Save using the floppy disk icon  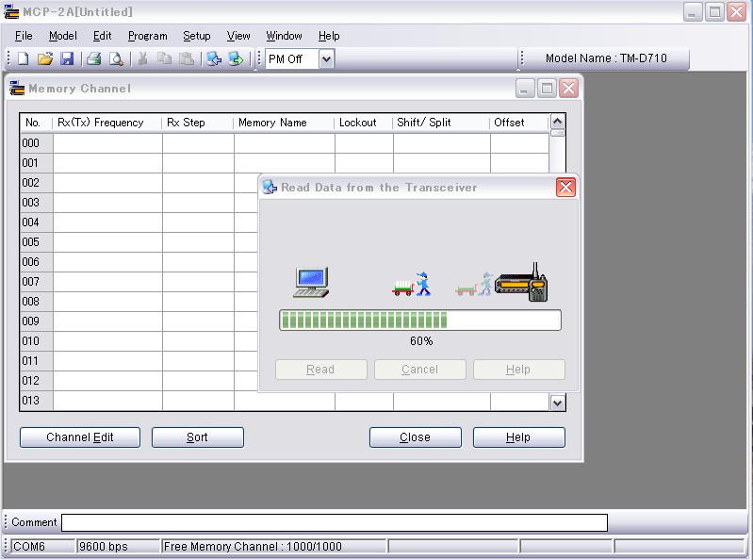pyautogui.click(x=67, y=58)
